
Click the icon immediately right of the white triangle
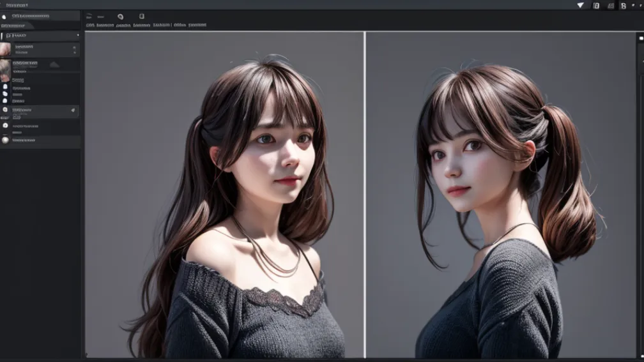[x=596, y=6]
